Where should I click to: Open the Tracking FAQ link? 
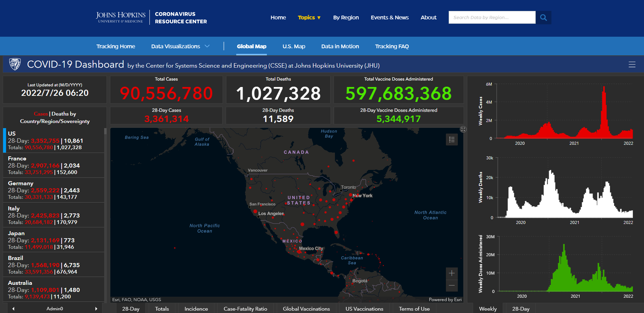[x=391, y=46]
